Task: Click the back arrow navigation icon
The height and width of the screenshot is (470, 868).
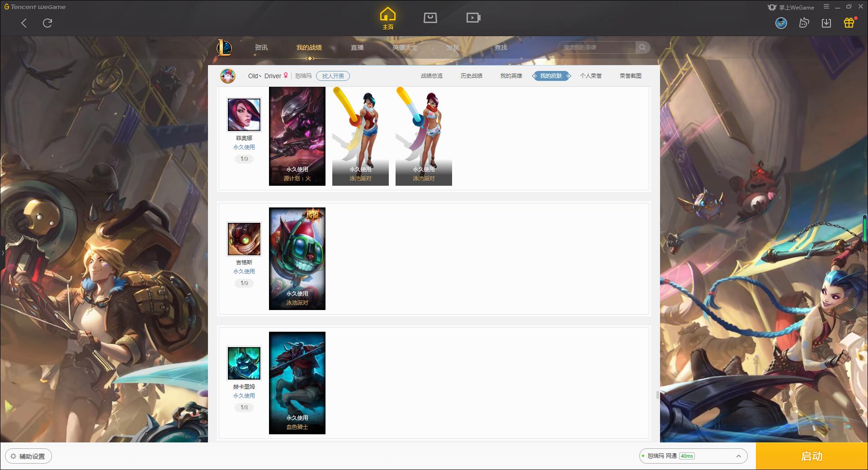Action: click(x=24, y=23)
